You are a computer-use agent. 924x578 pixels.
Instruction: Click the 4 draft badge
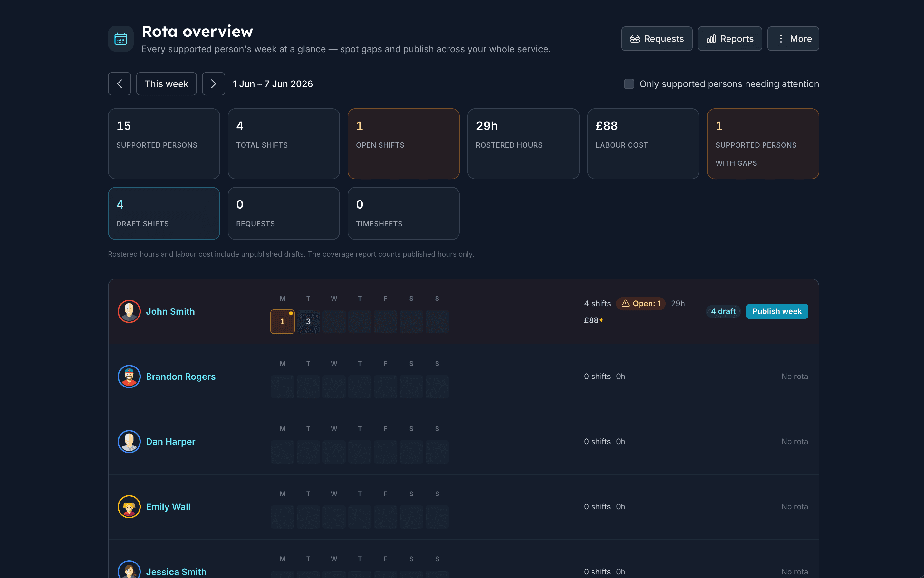(x=723, y=311)
